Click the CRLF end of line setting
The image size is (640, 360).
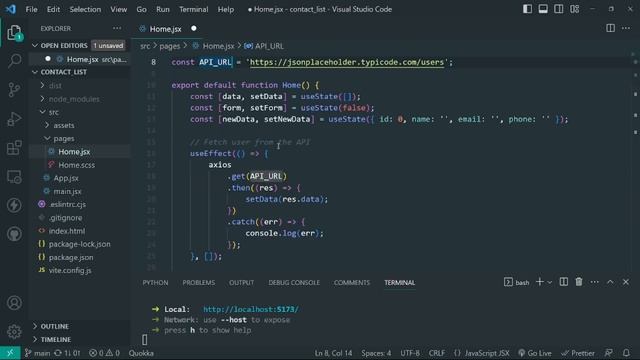point(437,353)
